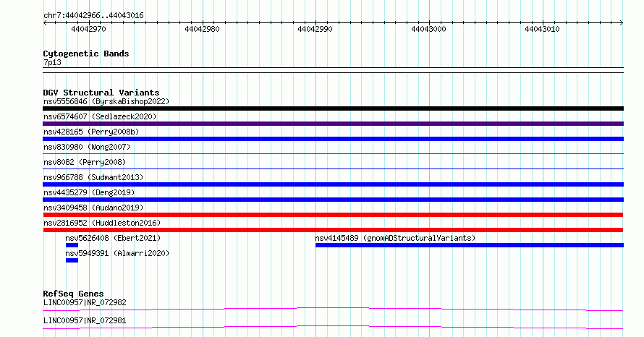Click the nsv5556846 (ByrskaBishop2022) label
Viewport: 644px width, 337px height.
point(106,101)
